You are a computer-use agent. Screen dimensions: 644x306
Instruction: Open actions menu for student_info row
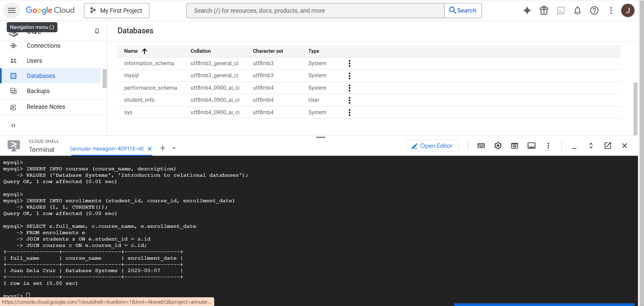tap(350, 100)
